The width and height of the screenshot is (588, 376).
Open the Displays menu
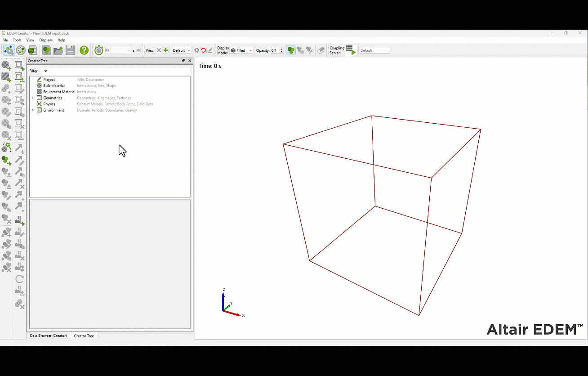click(x=46, y=40)
